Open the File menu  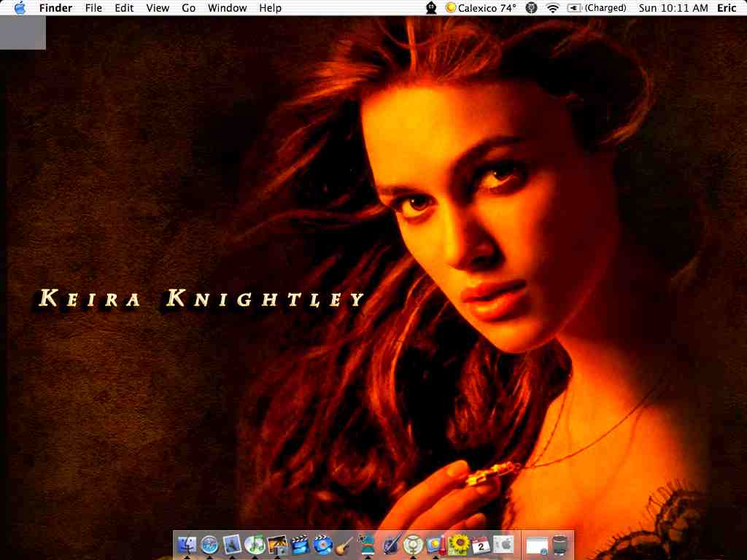pos(93,8)
